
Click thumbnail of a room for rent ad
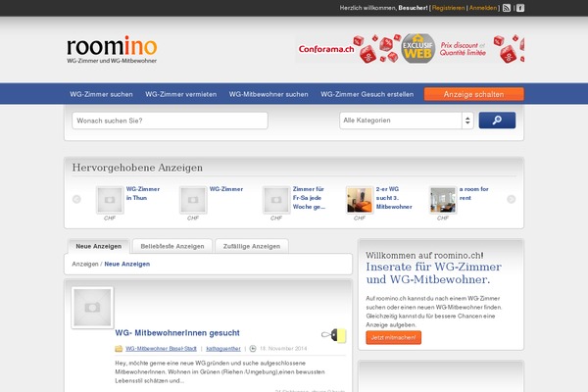click(x=443, y=200)
